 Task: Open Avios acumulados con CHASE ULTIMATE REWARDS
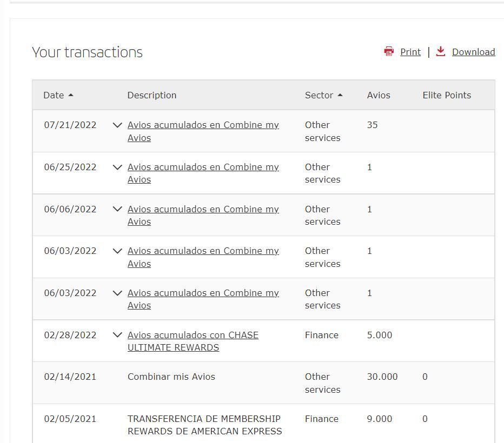tap(193, 341)
